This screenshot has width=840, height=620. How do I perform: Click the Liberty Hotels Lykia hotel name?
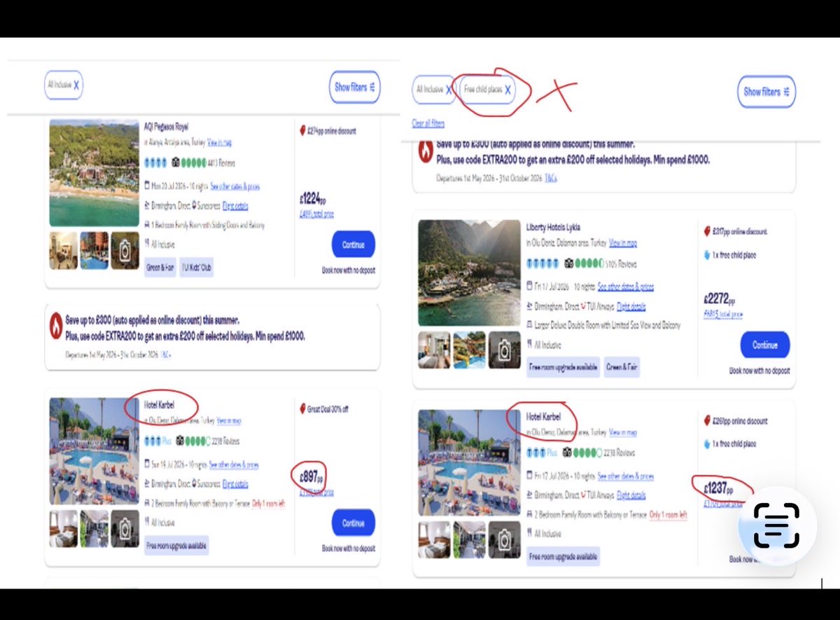tap(553, 228)
